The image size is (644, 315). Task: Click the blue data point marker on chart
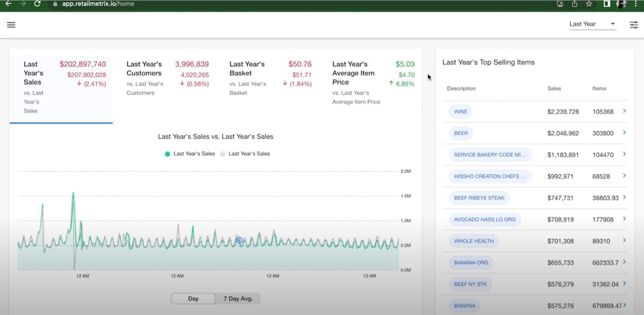coord(239,240)
